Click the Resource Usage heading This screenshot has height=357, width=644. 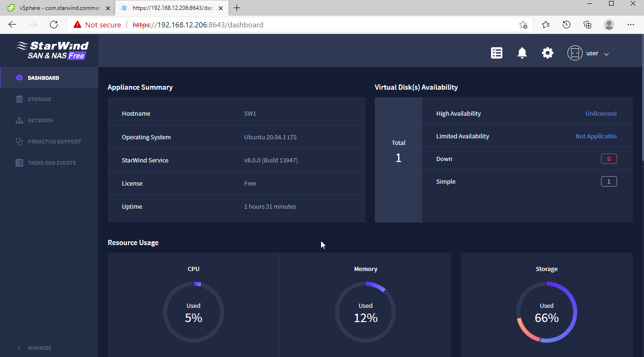[x=133, y=243]
